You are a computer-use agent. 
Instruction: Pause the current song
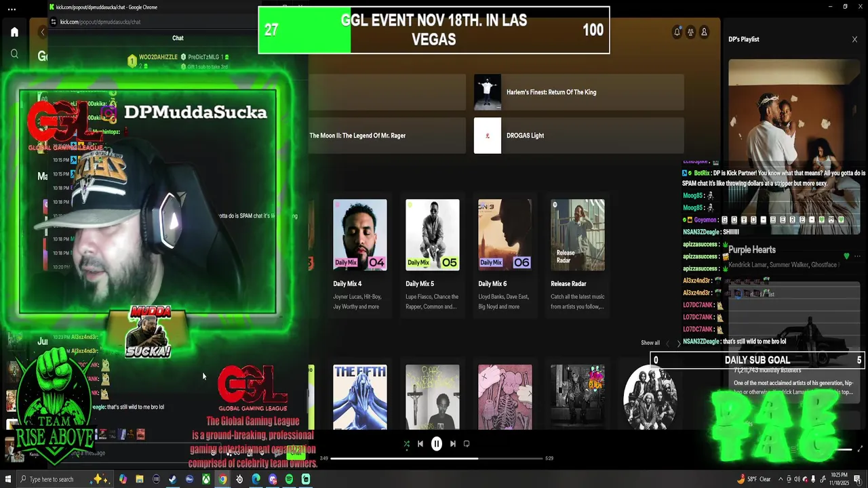[437, 444]
